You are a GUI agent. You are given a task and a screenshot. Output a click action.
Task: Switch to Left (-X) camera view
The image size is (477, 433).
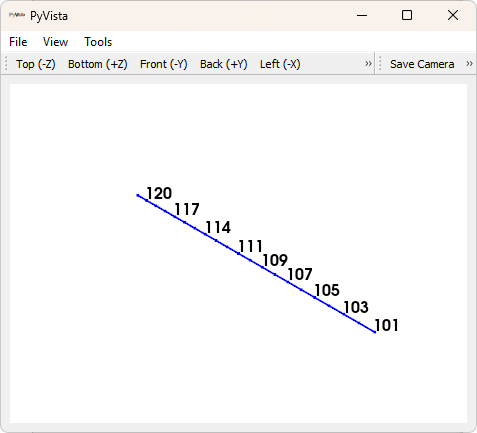coord(280,64)
